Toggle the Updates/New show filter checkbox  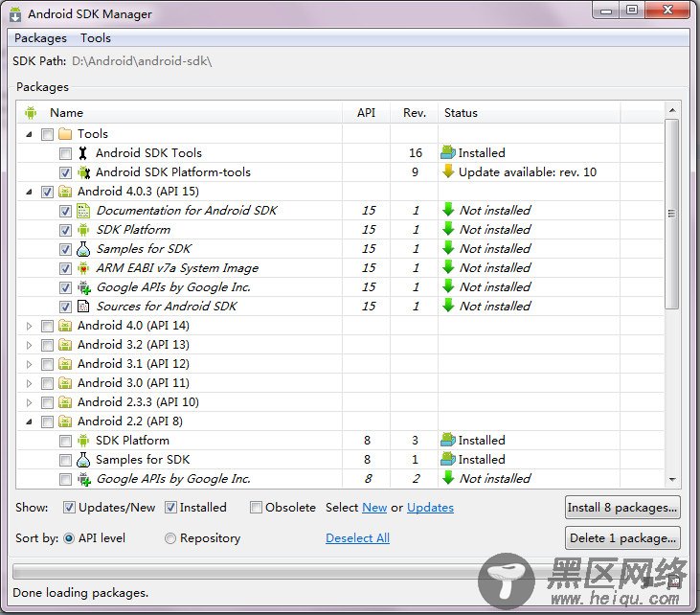click(x=69, y=508)
